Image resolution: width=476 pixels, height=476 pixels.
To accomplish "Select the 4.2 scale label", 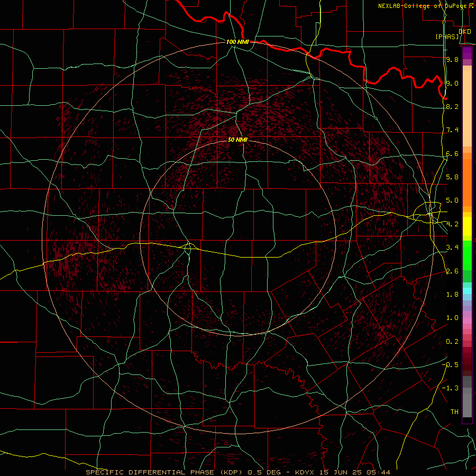I will (452, 224).
